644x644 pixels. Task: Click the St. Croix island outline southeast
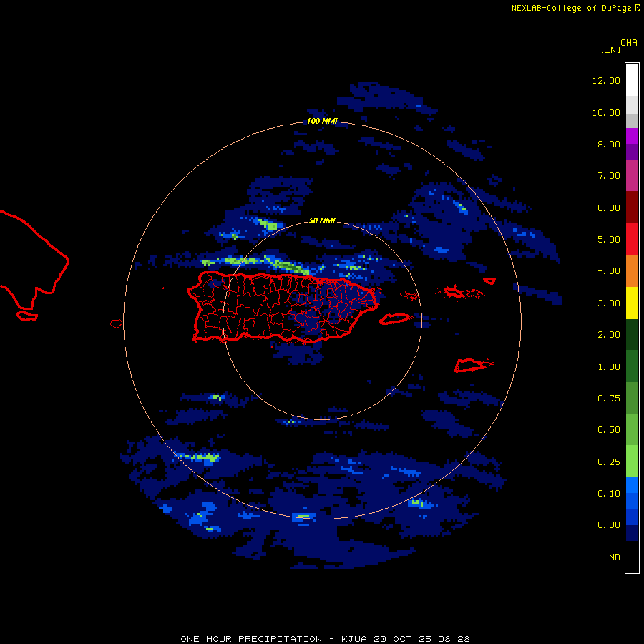click(x=474, y=365)
